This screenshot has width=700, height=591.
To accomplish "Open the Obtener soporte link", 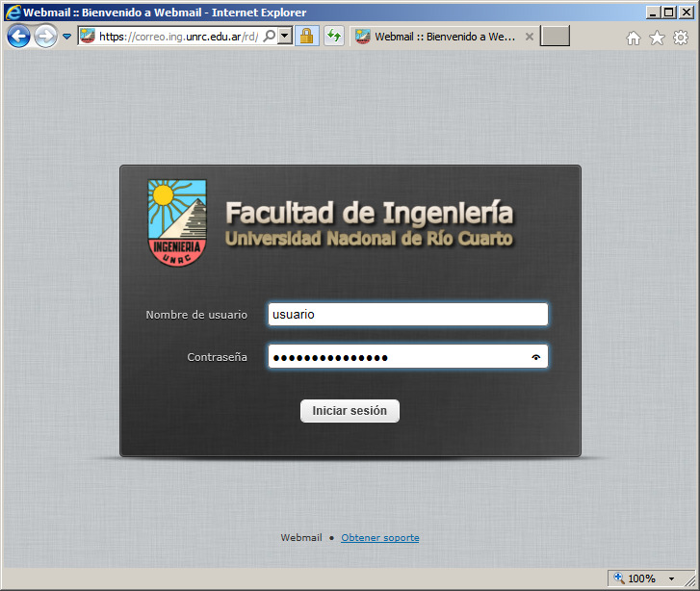I will pos(380,538).
